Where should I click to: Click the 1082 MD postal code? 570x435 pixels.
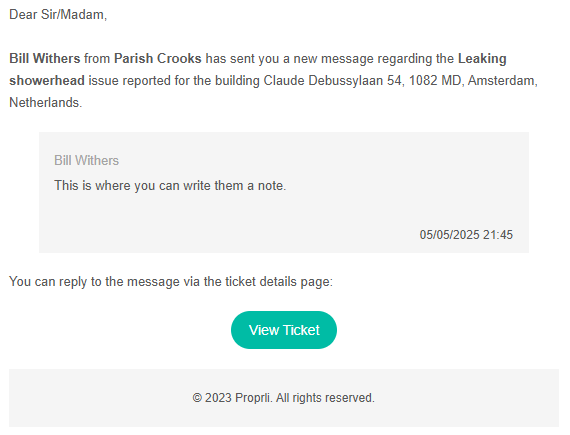coord(435,80)
